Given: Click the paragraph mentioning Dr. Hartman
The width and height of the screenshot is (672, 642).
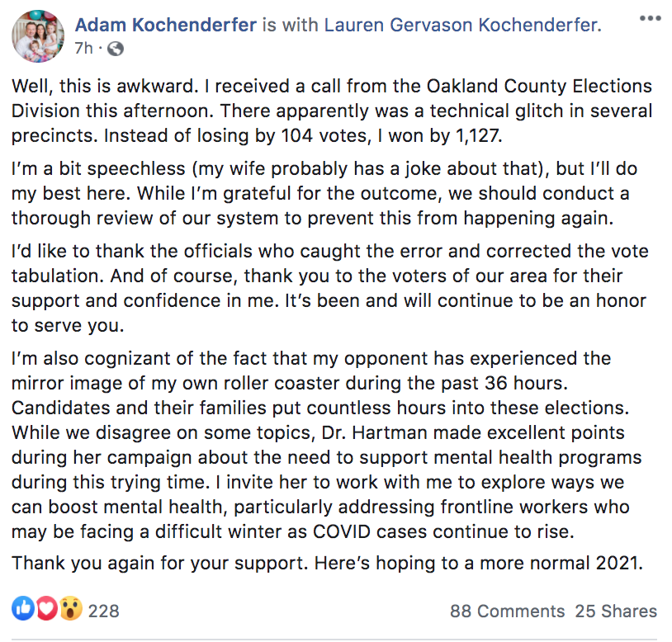Looking at the screenshot, I should click(x=327, y=445).
